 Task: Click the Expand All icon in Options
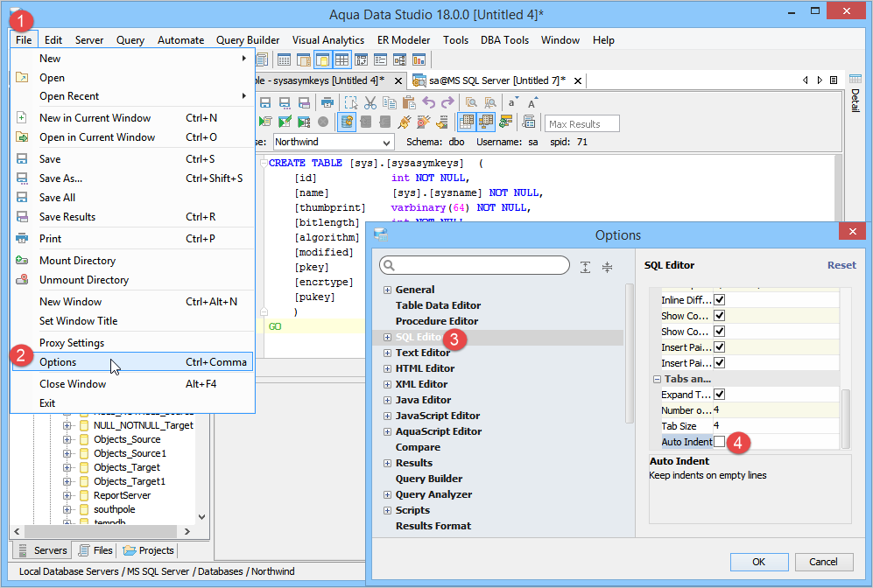[585, 267]
